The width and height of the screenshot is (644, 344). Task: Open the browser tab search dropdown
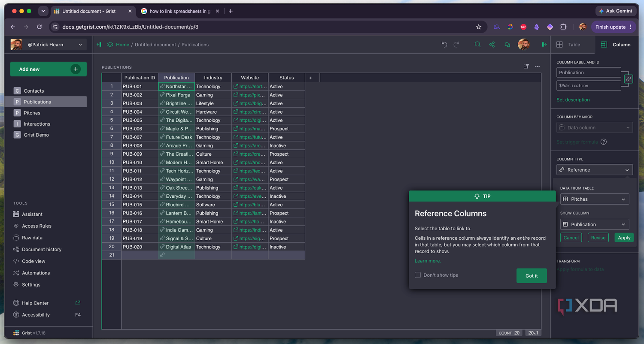[43, 11]
